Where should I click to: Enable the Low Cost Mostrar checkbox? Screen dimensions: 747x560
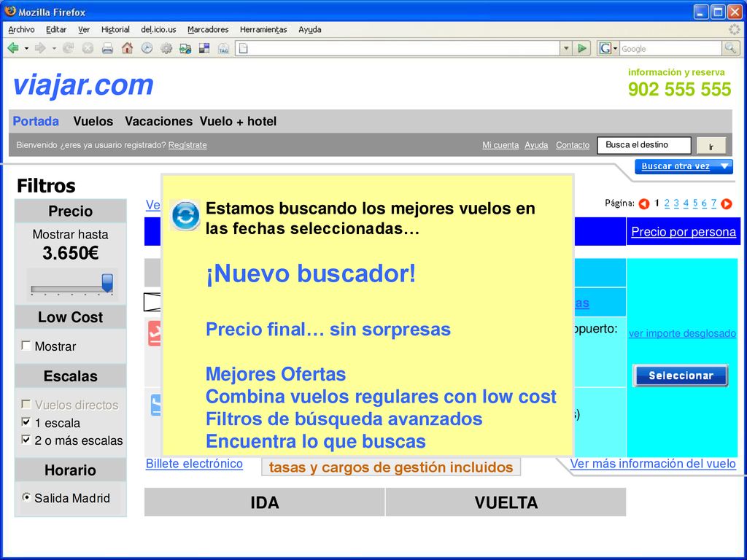[26, 346]
